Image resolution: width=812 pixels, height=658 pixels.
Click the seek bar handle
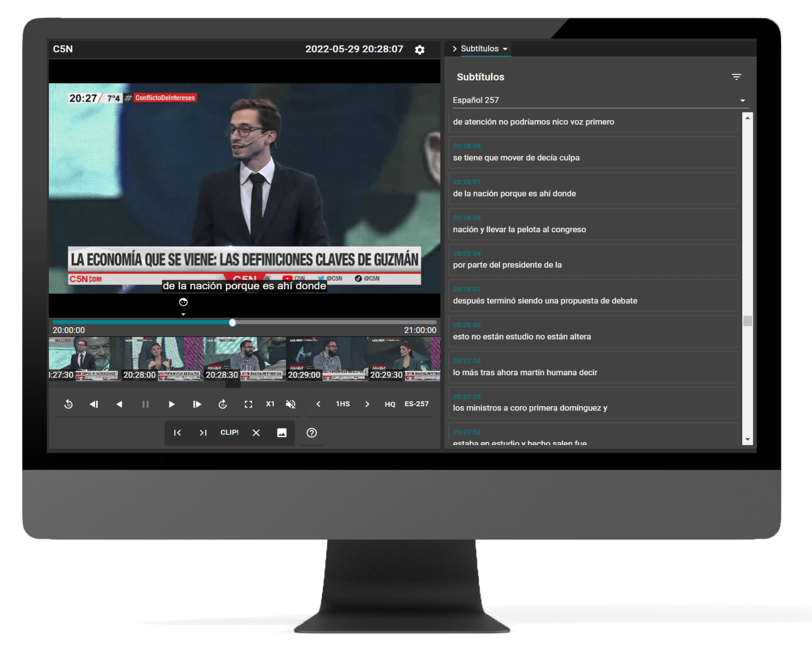point(232,323)
